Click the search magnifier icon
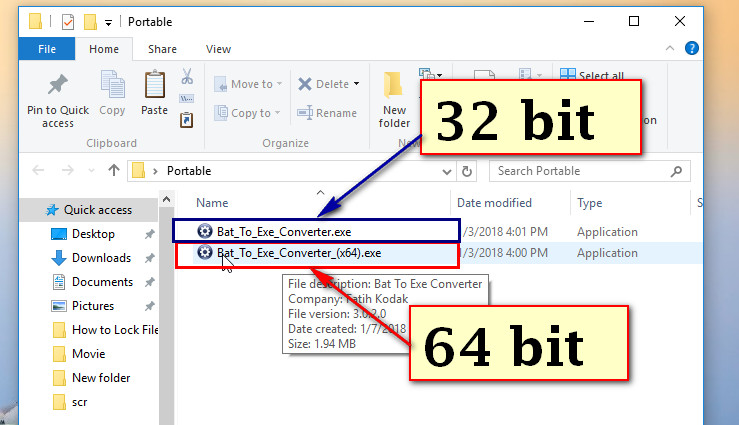 (x=676, y=171)
